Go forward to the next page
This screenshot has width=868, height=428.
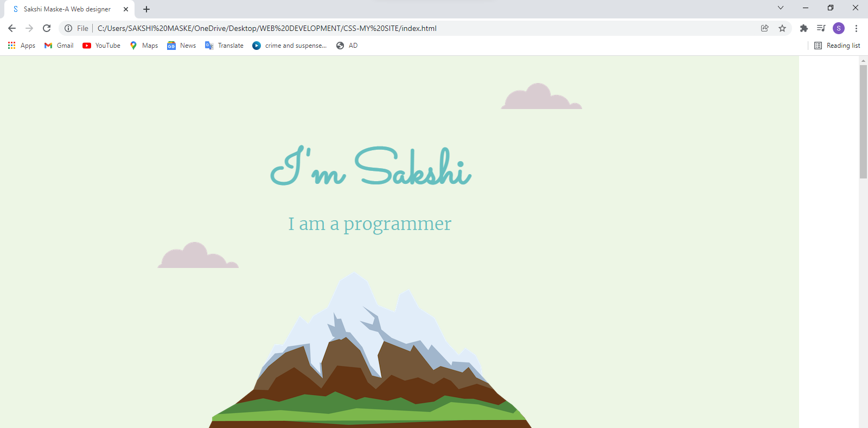point(29,28)
